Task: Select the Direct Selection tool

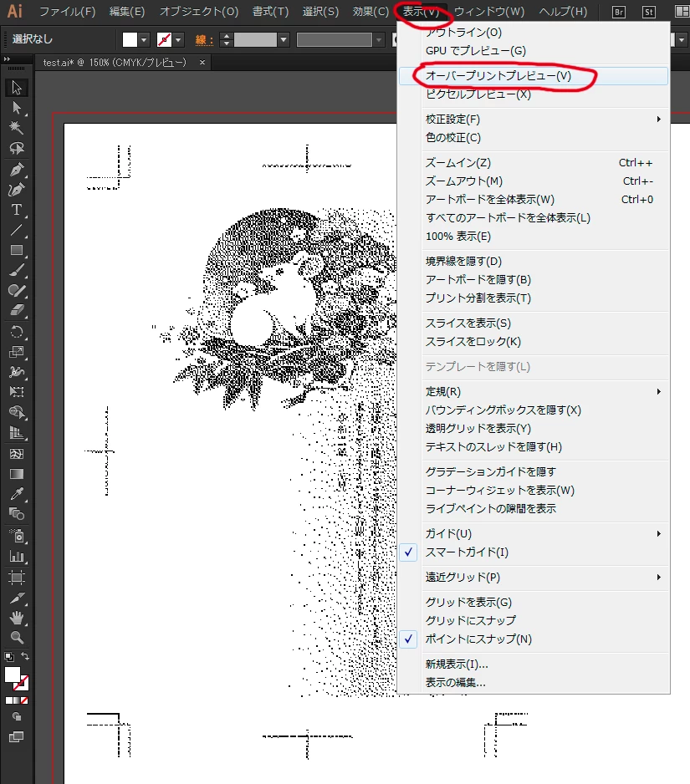Action: [17, 108]
